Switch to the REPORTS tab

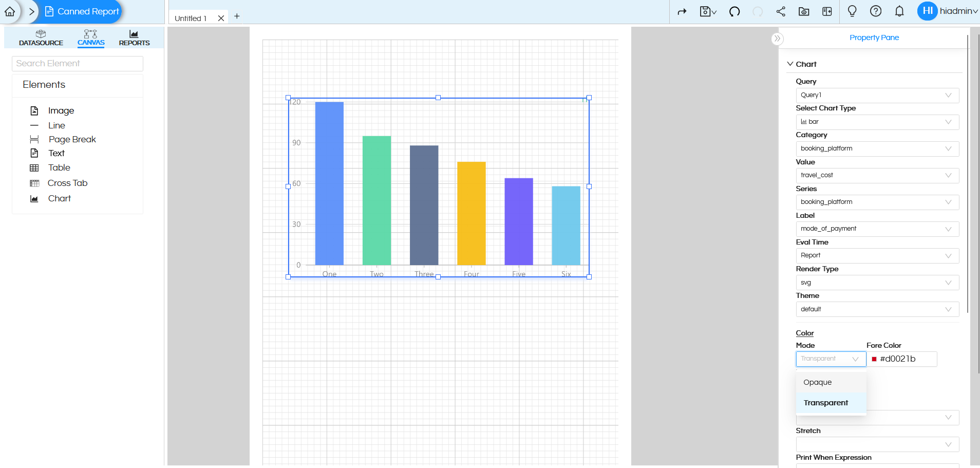point(134,38)
